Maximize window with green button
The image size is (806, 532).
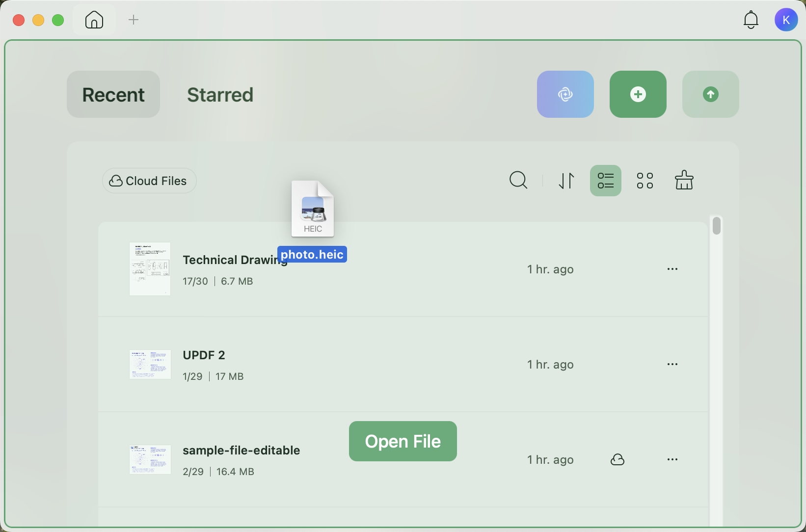[58, 20]
